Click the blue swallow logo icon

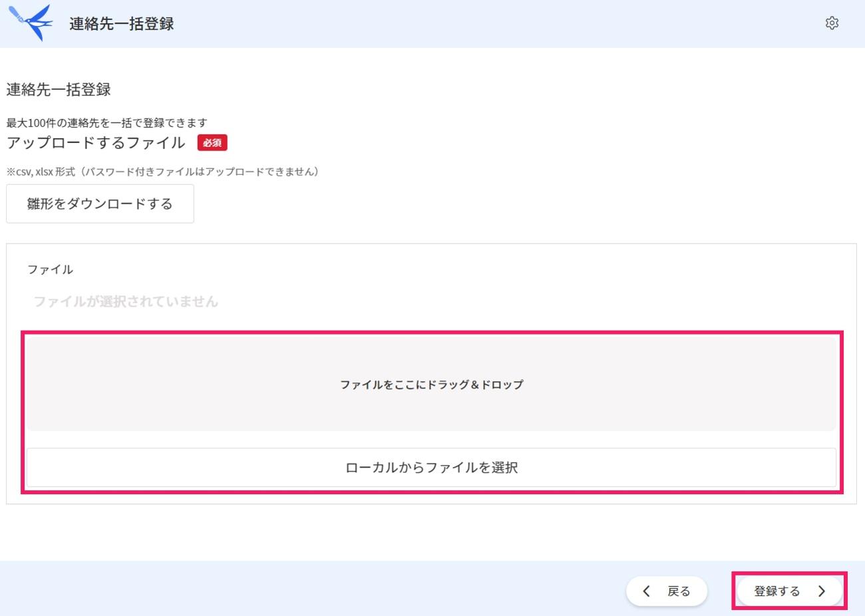pyautogui.click(x=31, y=22)
